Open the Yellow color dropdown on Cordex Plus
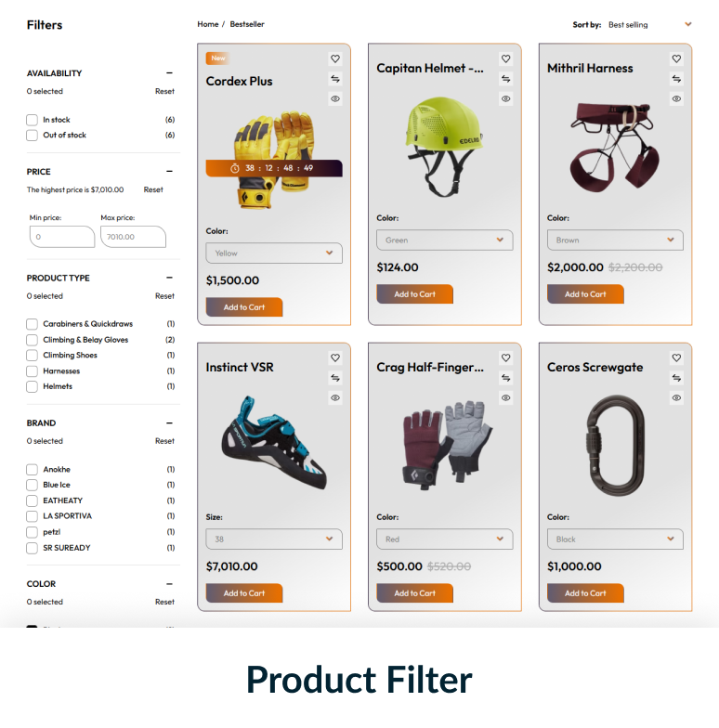Image resolution: width=719 pixels, height=728 pixels. 274,253
